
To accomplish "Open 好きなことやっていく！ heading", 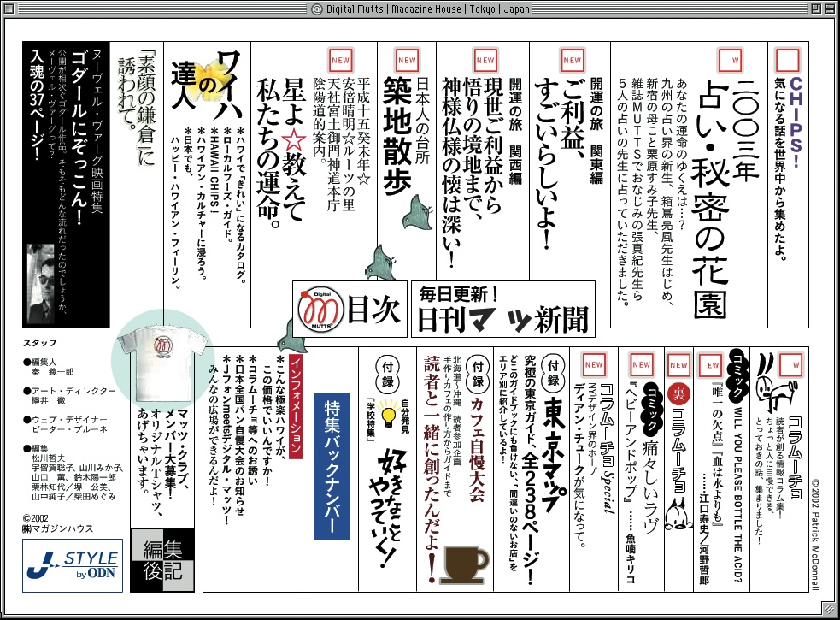I will coord(389,507).
